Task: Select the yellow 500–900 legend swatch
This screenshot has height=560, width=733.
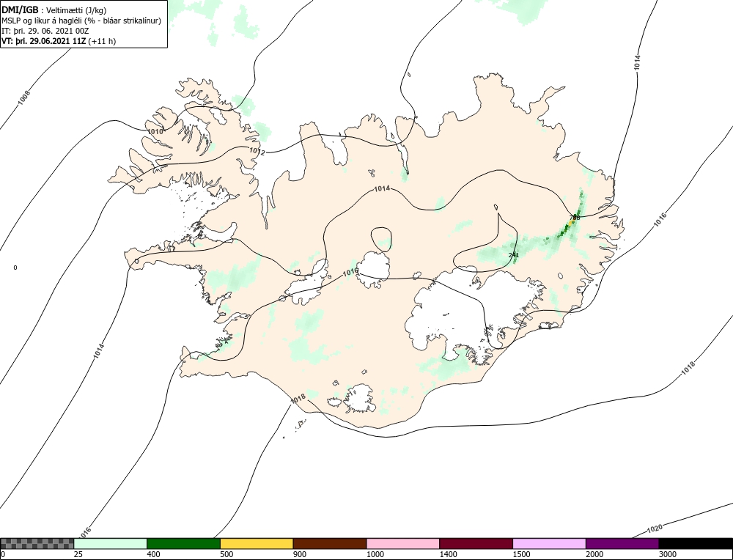Action: pyautogui.click(x=257, y=543)
